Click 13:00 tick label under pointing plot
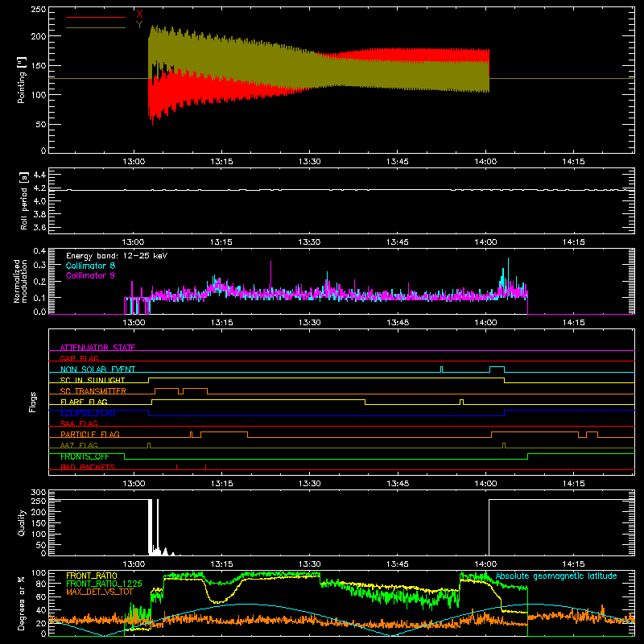 pos(134,162)
